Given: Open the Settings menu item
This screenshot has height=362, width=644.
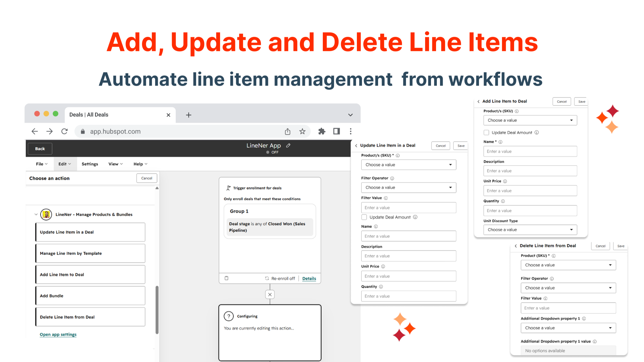Looking at the screenshot, I should tap(90, 164).
